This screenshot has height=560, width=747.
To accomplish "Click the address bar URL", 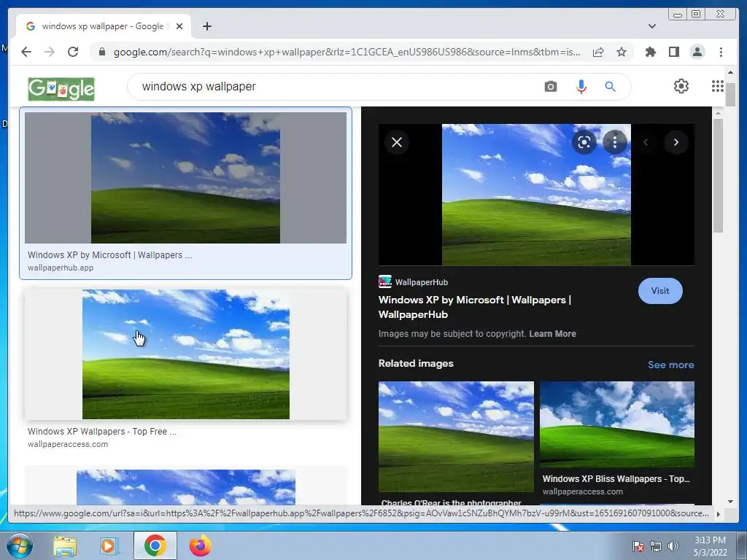I will pos(347,52).
